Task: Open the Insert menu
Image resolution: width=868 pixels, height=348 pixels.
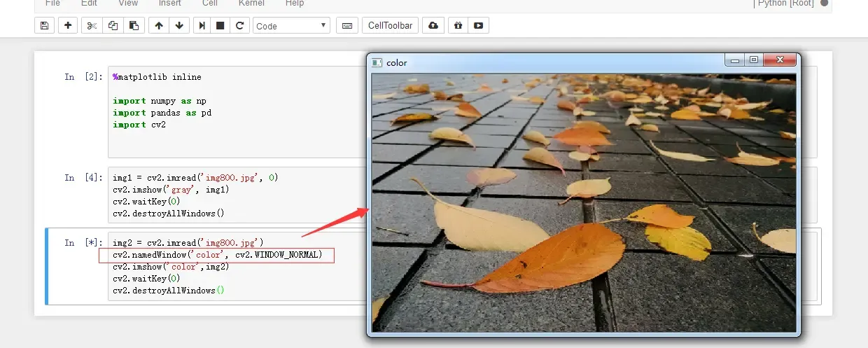Action: tap(169, 4)
